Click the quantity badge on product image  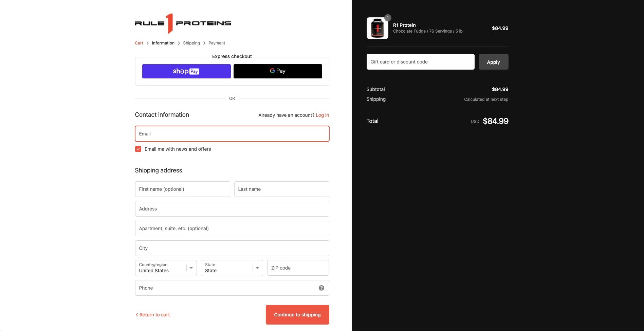click(x=388, y=18)
